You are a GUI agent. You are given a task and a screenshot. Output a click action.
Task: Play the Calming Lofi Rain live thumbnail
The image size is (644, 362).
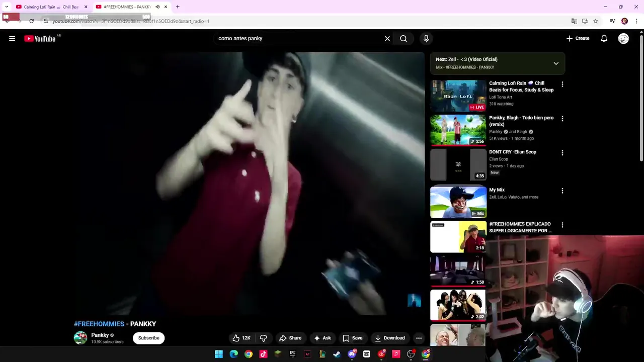pos(458,96)
